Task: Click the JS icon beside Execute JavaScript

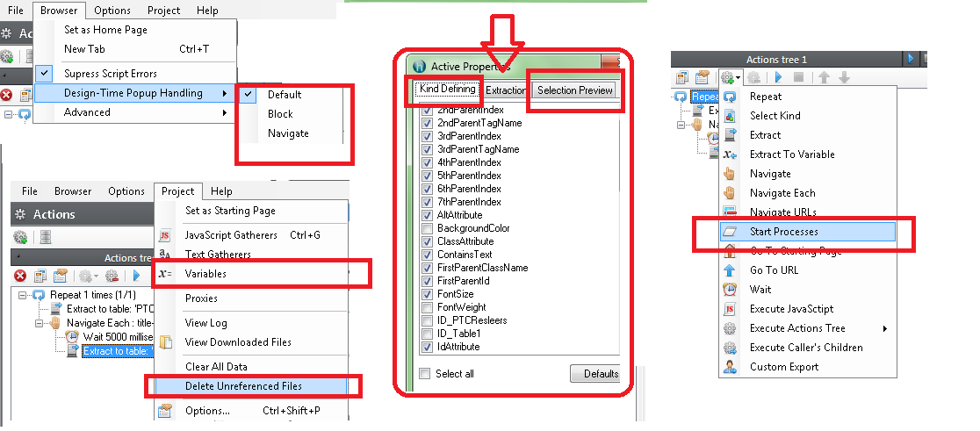Action: [730, 309]
